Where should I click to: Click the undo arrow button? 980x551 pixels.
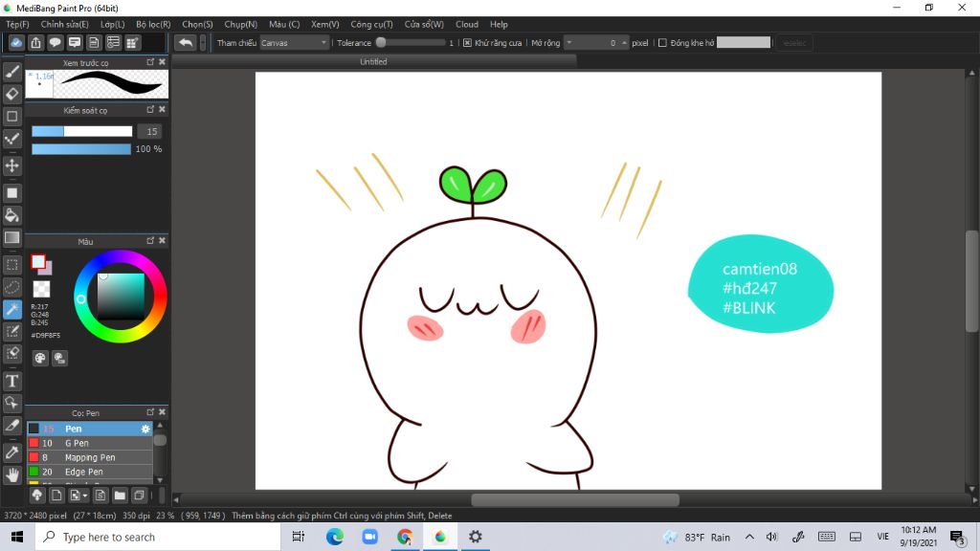tap(186, 42)
